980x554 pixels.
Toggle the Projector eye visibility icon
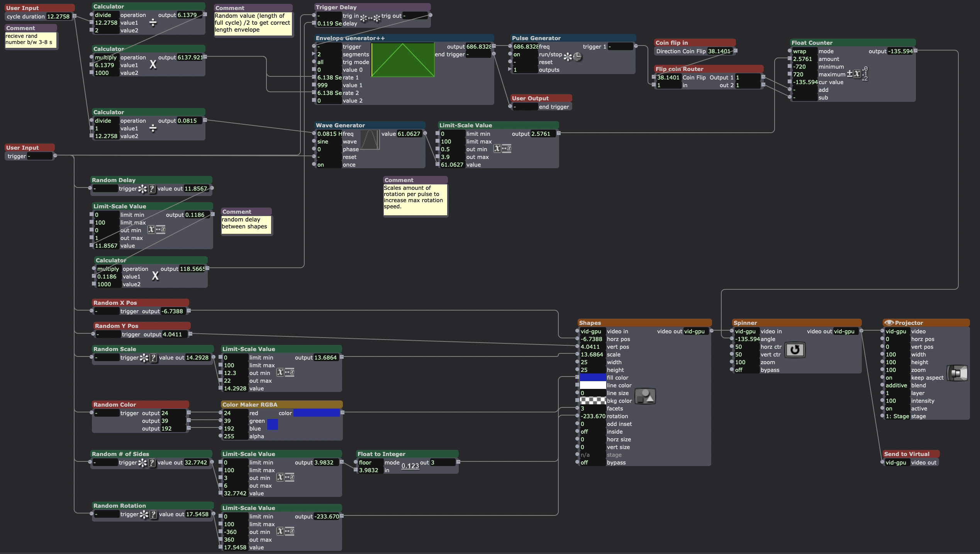(888, 323)
